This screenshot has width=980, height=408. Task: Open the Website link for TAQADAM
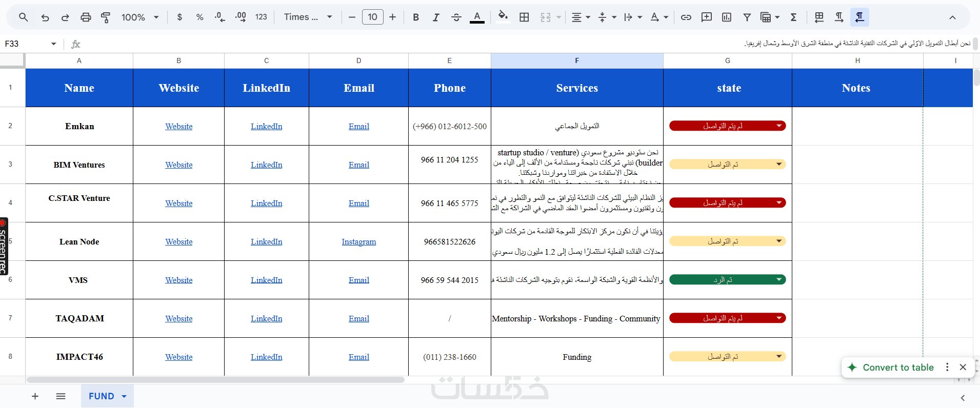tap(179, 319)
